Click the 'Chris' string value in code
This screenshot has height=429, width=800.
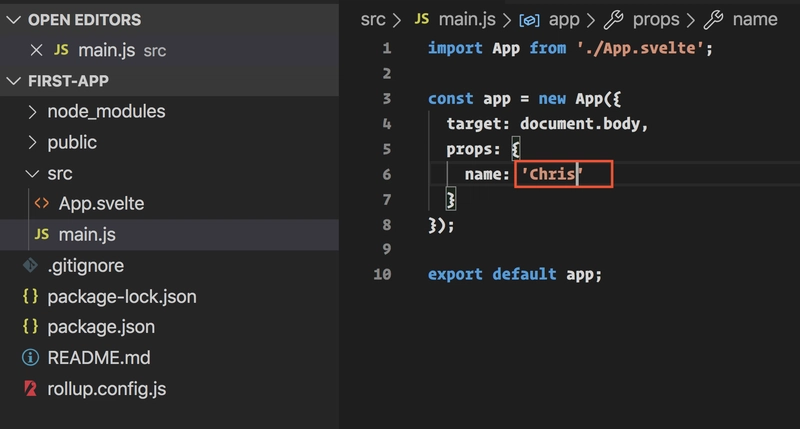(552, 174)
